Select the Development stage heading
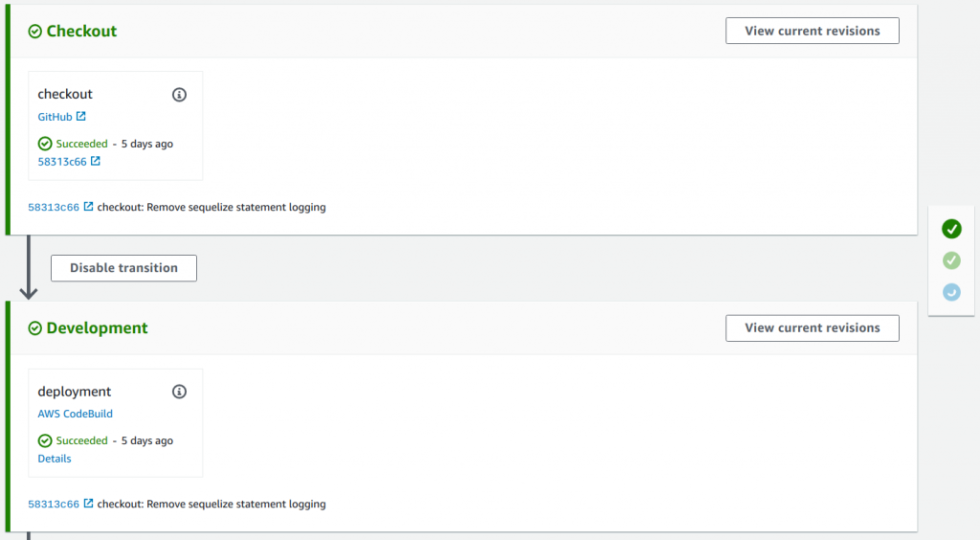Viewport: 980px width, 540px height. [97, 328]
